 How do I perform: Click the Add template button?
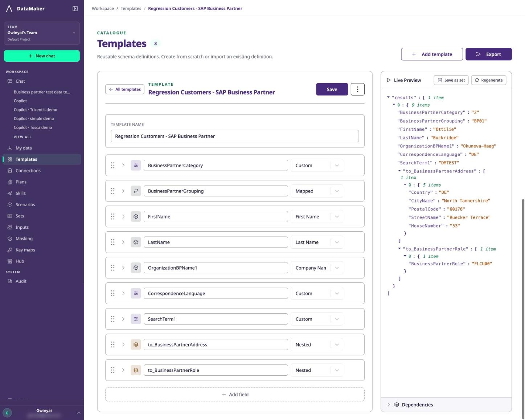[432, 54]
